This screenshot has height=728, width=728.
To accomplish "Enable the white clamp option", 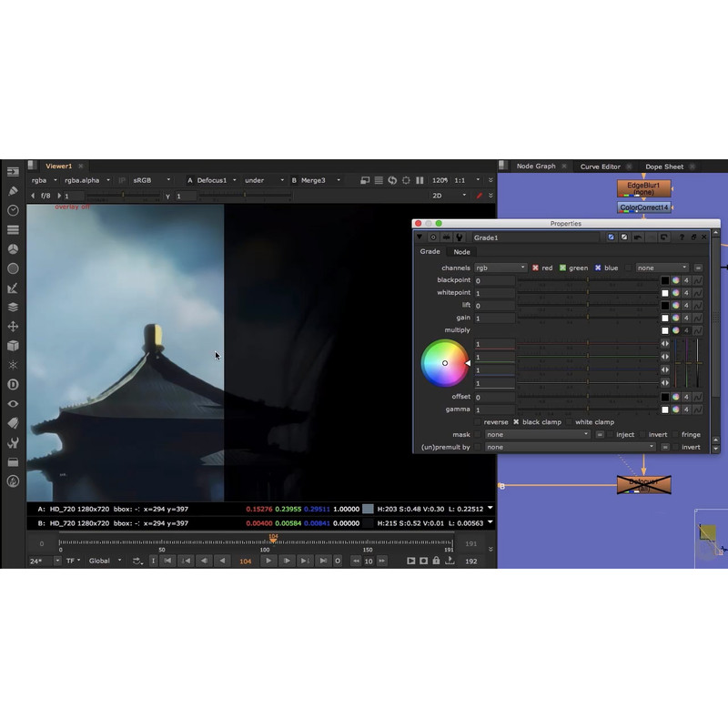I will (x=569, y=422).
